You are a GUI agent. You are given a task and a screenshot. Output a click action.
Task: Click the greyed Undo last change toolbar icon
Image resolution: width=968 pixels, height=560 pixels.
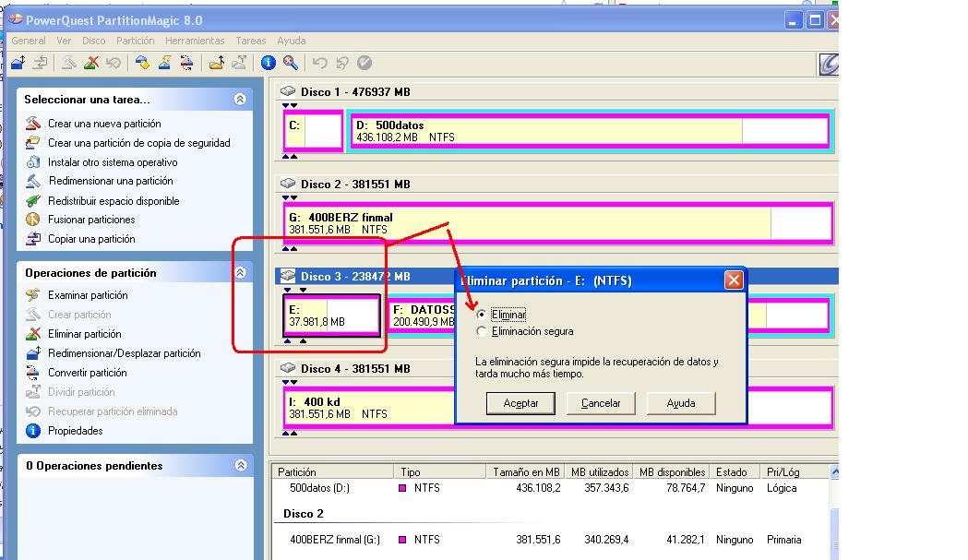click(x=320, y=63)
